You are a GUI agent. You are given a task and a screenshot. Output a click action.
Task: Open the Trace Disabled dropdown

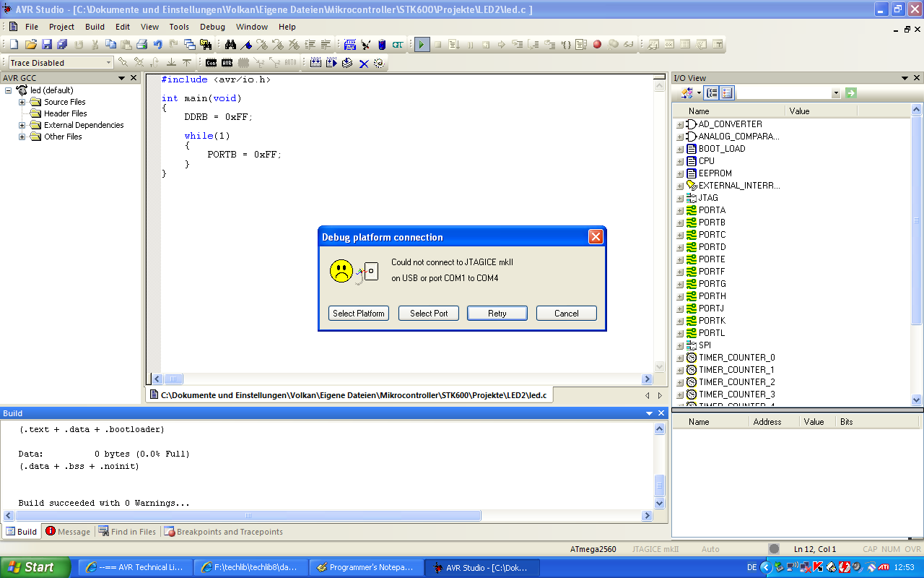pyautogui.click(x=109, y=63)
